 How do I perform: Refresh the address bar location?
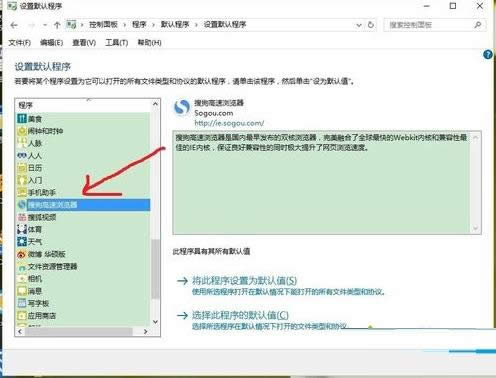coord(371,25)
